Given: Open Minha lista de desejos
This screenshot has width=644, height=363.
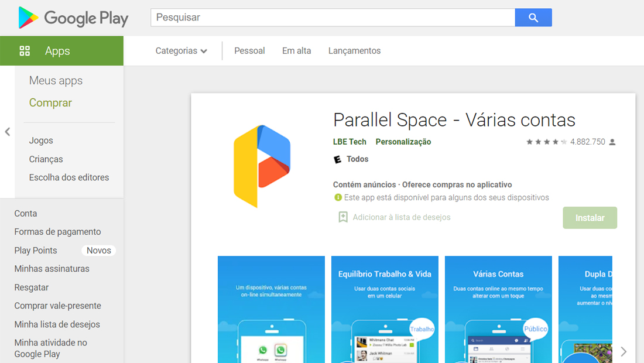Looking at the screenshot, I should (x=57, y=324).
